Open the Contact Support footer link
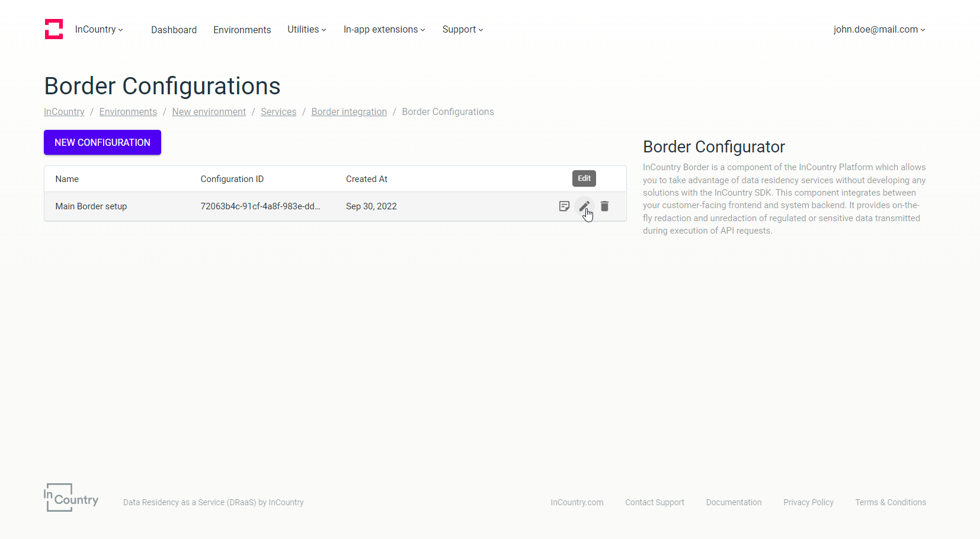This screenshot has height=539, width=980. pyautogui.click(x=655, y=502)
